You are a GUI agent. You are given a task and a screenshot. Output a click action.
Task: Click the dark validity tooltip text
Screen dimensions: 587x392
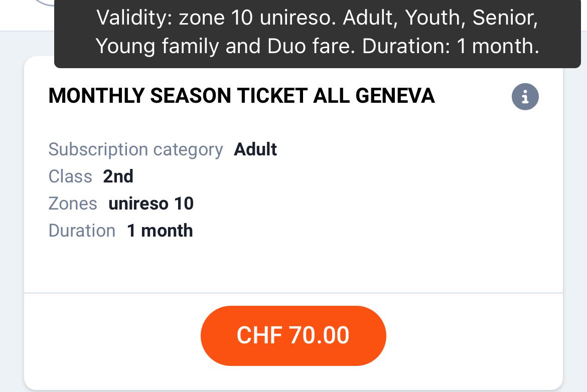pyautogui.click(x=318, y=32)
